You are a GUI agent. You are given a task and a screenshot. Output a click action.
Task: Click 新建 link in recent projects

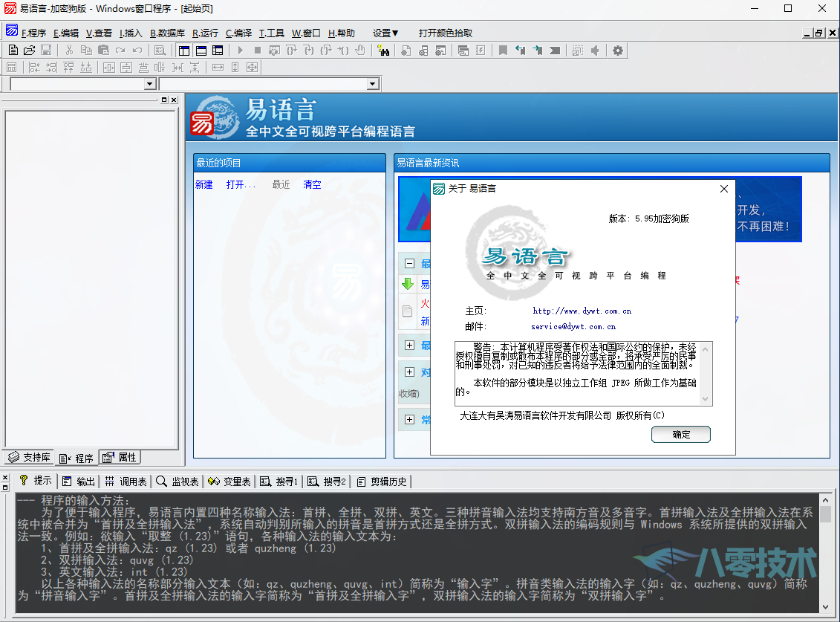point(204,184)
